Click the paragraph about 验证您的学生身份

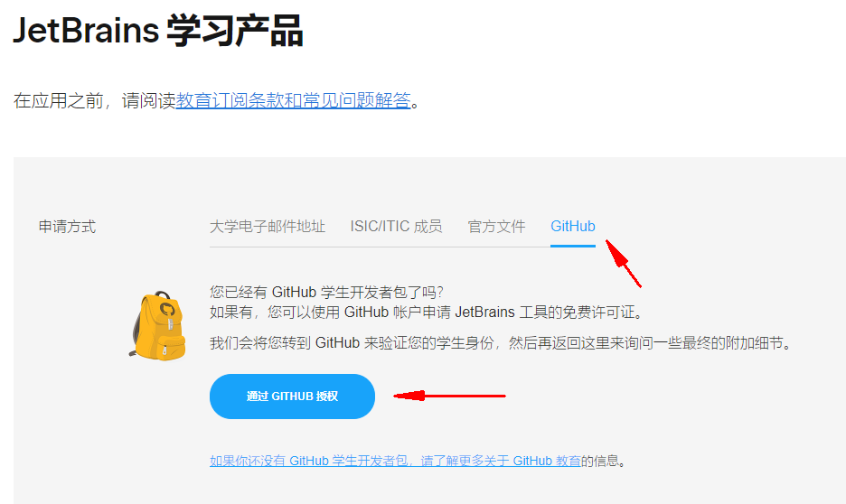pos(500,343)
